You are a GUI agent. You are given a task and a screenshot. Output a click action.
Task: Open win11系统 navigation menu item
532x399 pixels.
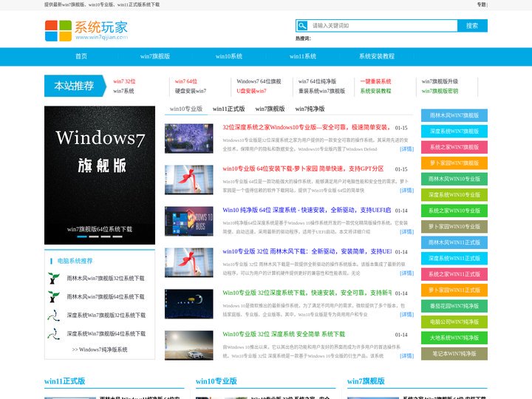(x=303, y=56)
